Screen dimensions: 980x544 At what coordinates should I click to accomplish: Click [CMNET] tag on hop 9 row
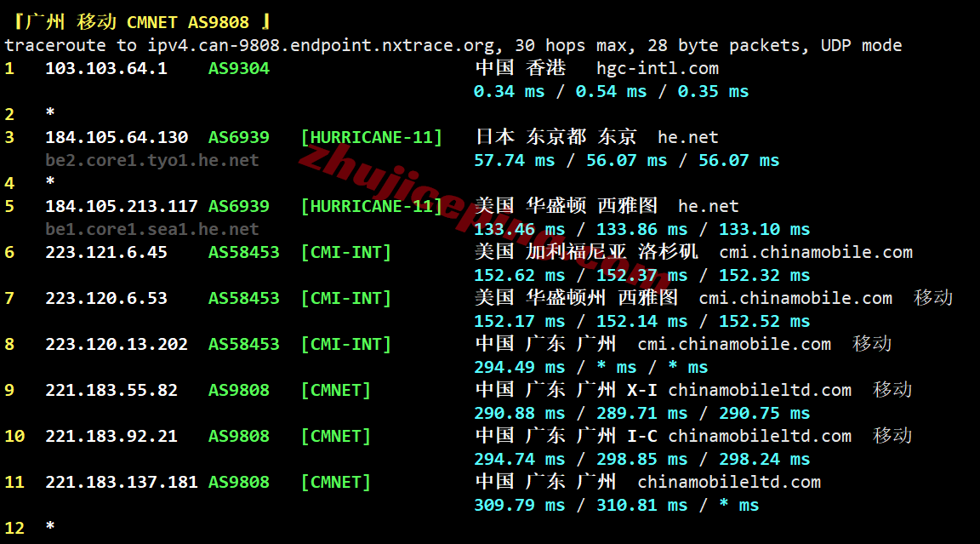[x=336, y=390]
